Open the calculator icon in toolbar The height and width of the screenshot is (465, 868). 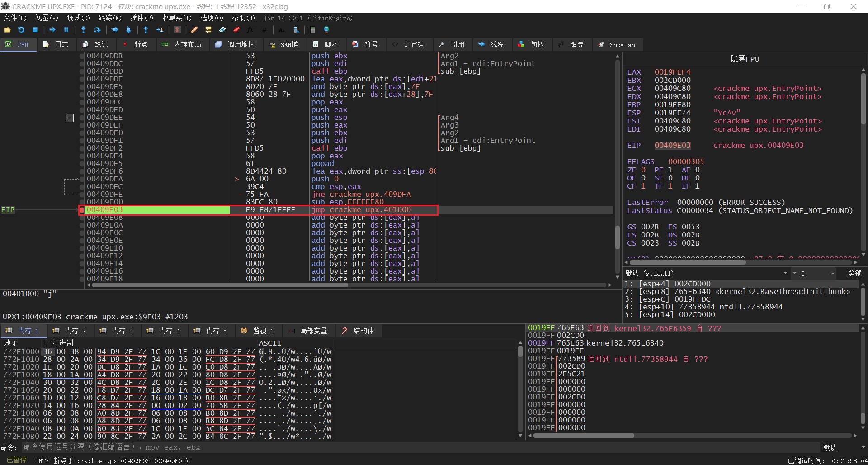312,30
